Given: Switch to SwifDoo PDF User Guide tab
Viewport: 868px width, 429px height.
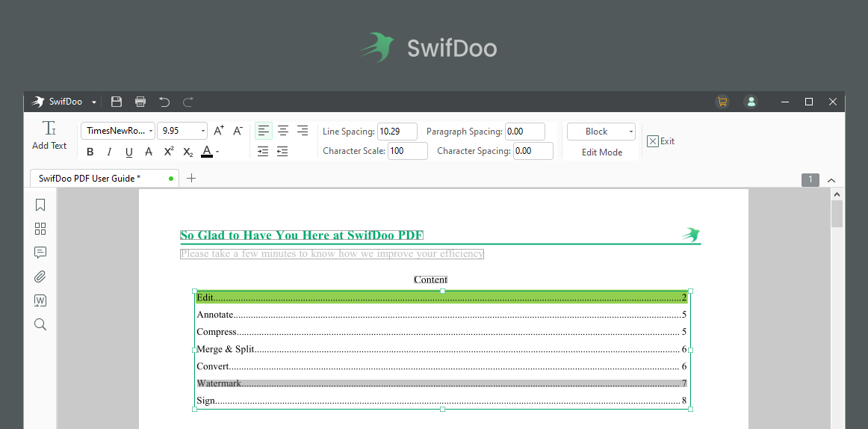Looking at the screenshot, I should coord(105,178).
